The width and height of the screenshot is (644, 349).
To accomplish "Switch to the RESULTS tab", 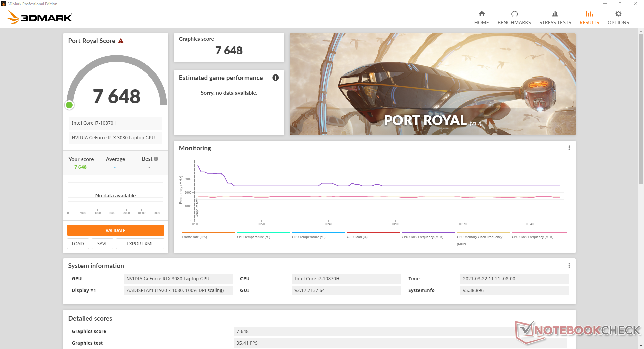I will click(589, 18).
